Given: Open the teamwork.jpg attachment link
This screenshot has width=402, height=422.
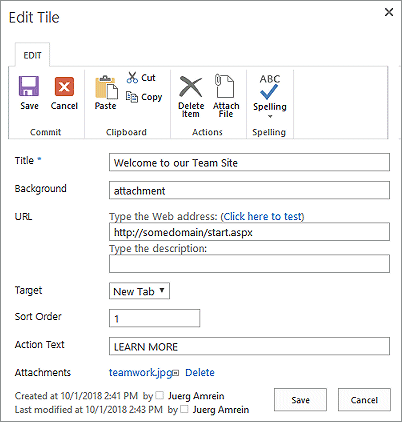Looking at the screenshot, I should tap(141, 373).
